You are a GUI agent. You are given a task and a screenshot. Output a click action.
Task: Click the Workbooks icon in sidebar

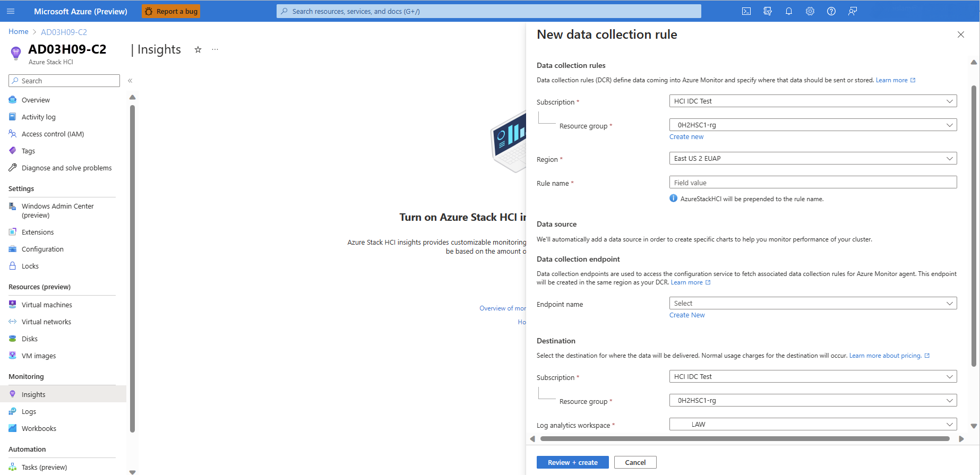(x=13, y=428)
